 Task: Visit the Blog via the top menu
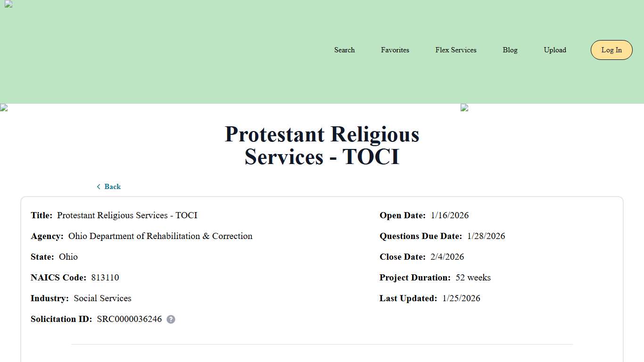click(510, 50)
